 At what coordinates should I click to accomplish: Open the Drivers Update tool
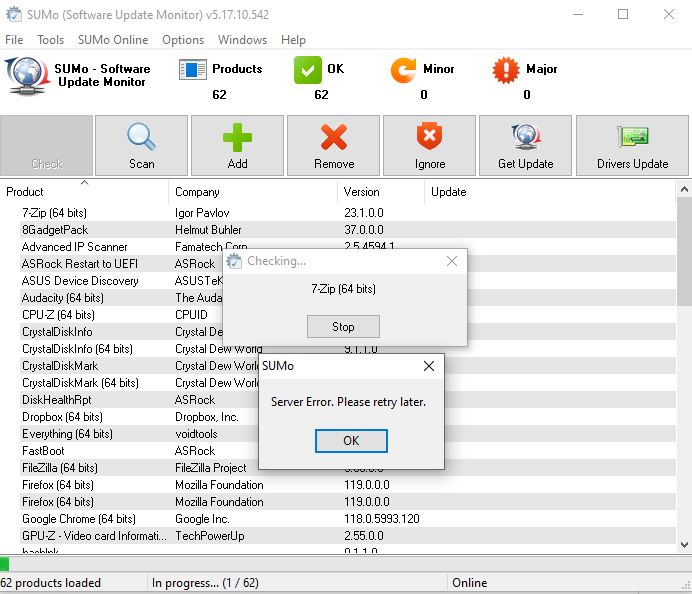pos(632,146)
